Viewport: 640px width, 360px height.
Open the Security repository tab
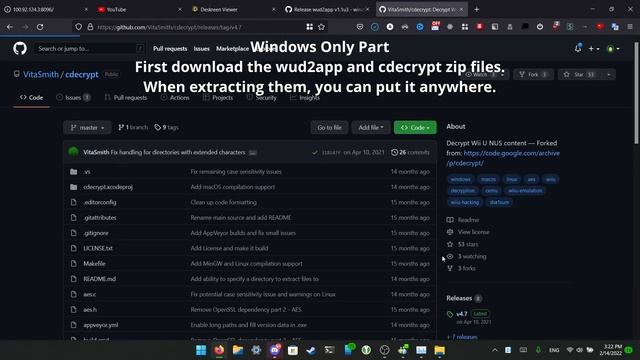[x=261, y=98]
